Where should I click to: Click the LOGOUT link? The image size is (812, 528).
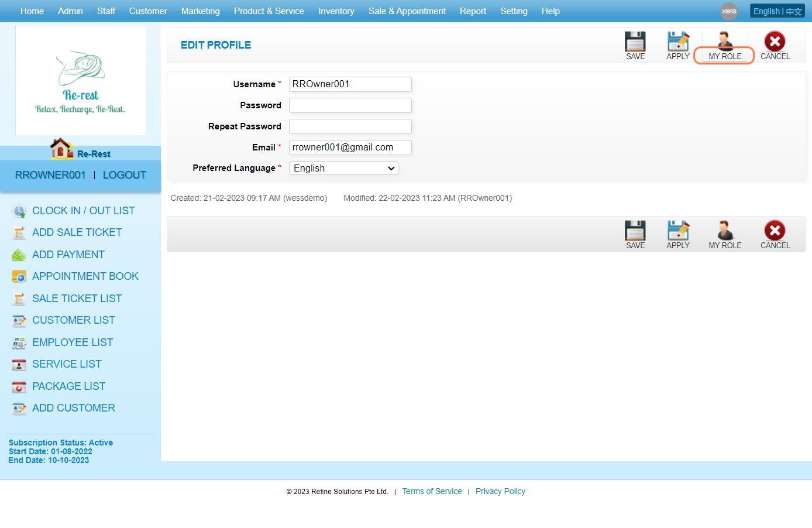pos(125,175)
